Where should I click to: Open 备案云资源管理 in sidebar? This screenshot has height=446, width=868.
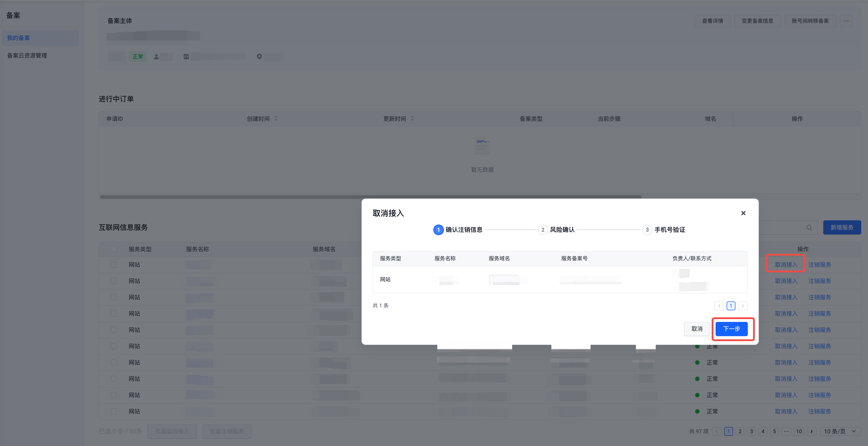pos(27,56)
